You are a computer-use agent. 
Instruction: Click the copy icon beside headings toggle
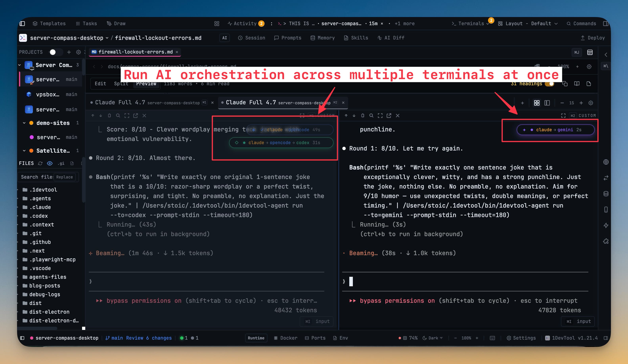pyautogui.click(x=565, y=84)
